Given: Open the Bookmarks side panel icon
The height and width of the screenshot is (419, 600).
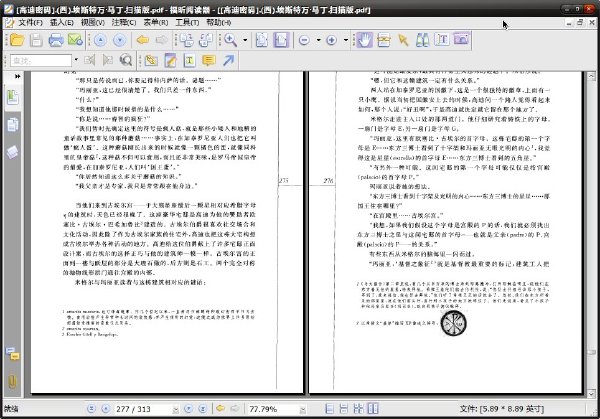Looking at the screenshot, I should pos(13,97).
